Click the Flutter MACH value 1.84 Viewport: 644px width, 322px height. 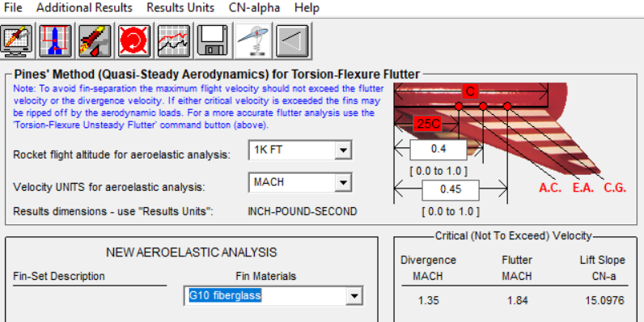click(x=517, y=301)
